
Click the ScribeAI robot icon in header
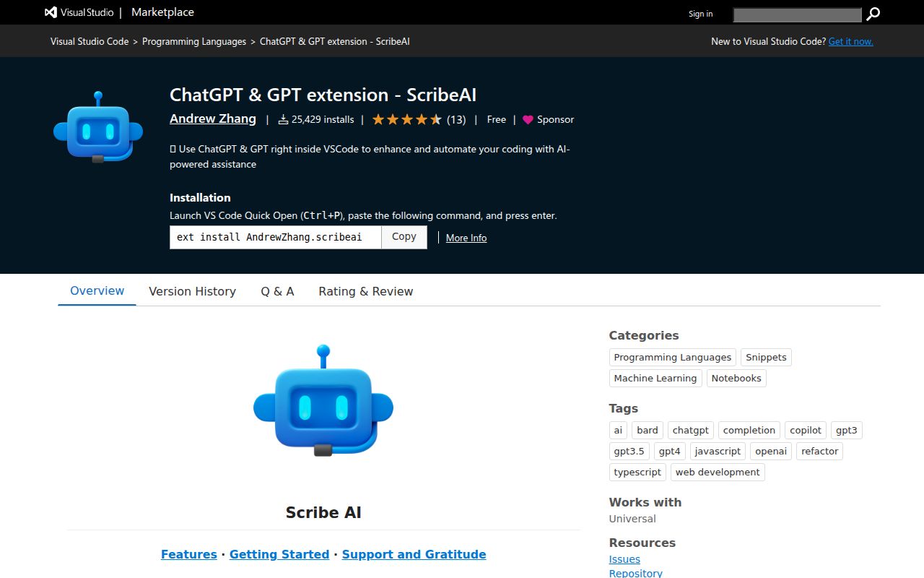click(x=98, y=127)
